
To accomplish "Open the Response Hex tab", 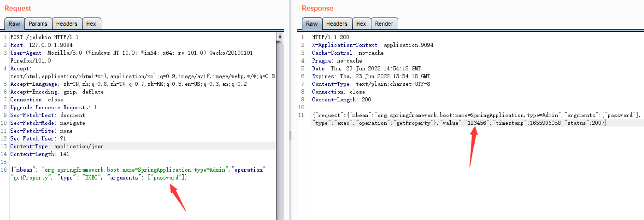I will [361, 24].
